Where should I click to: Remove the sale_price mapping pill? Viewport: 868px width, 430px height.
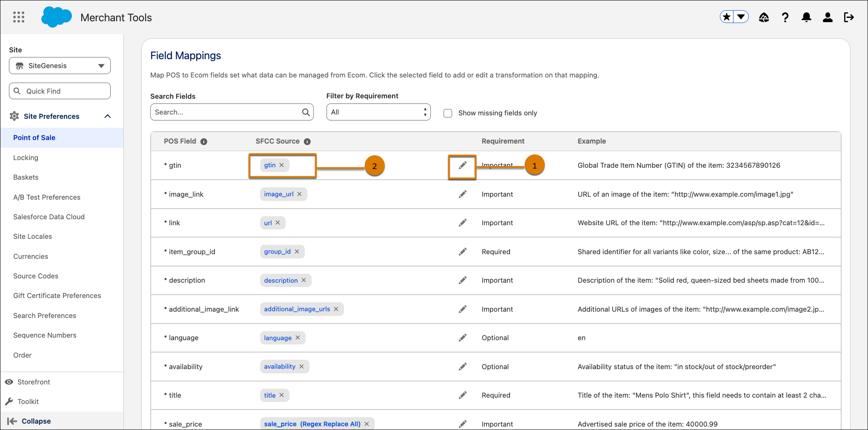(367, 424)
